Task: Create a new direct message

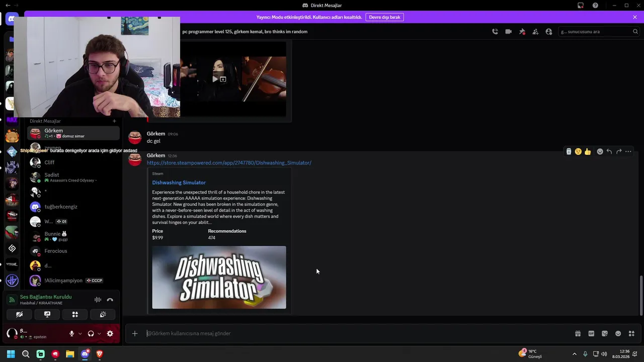Action: (114, 121)
